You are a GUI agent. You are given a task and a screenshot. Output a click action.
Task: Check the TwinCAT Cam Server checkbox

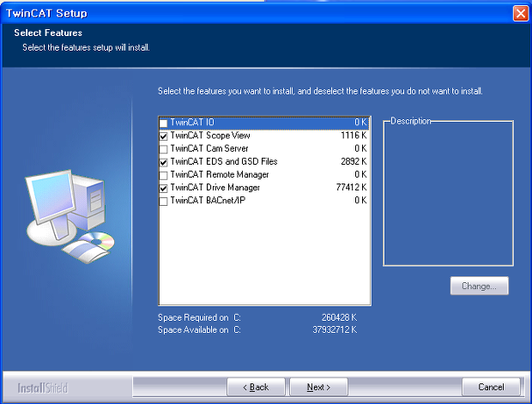[163, 149]
